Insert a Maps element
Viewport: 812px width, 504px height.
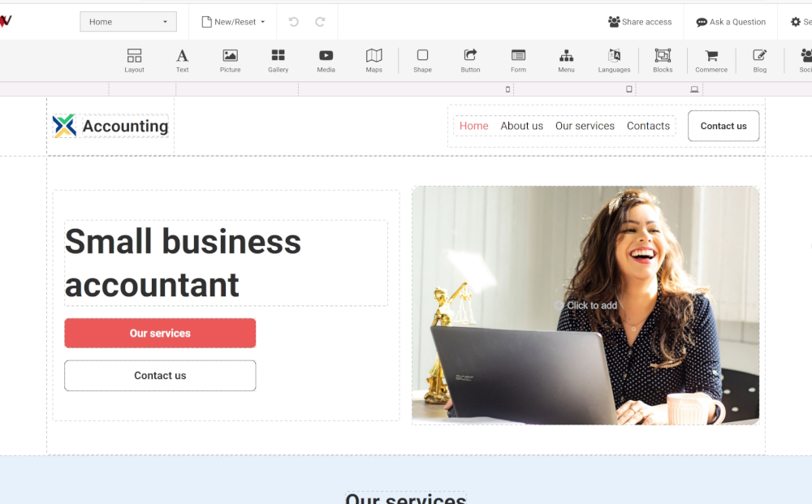click(374, 60)
